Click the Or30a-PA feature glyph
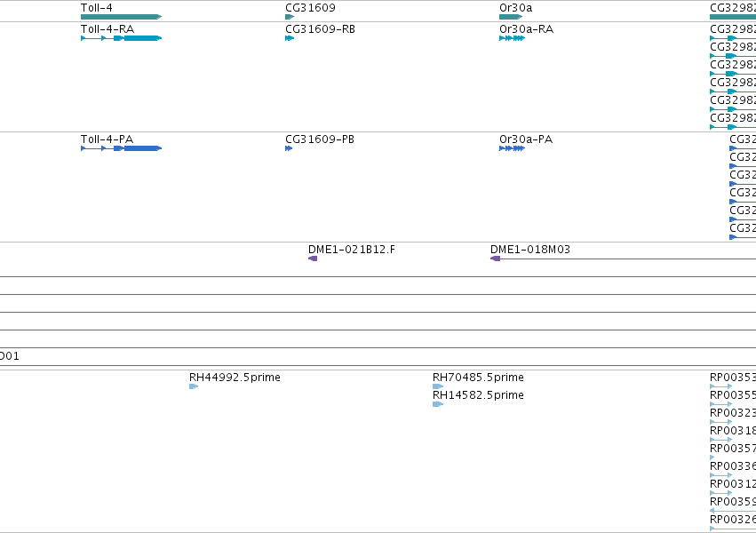 click(512, 148)
